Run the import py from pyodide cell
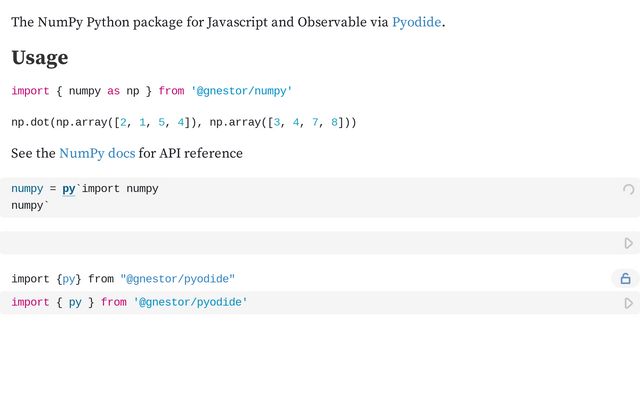 click(629, 303)
